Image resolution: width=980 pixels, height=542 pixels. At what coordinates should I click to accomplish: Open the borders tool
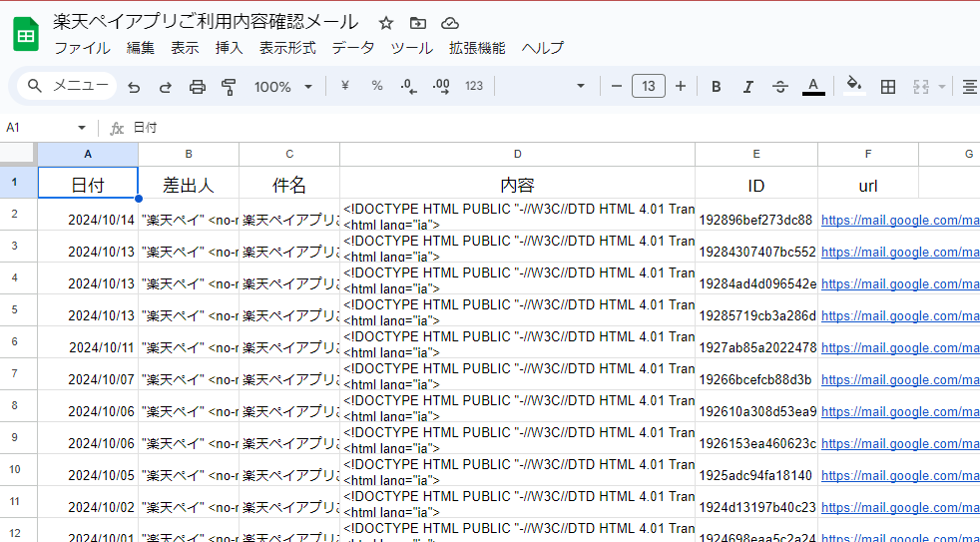click(887, 86)
